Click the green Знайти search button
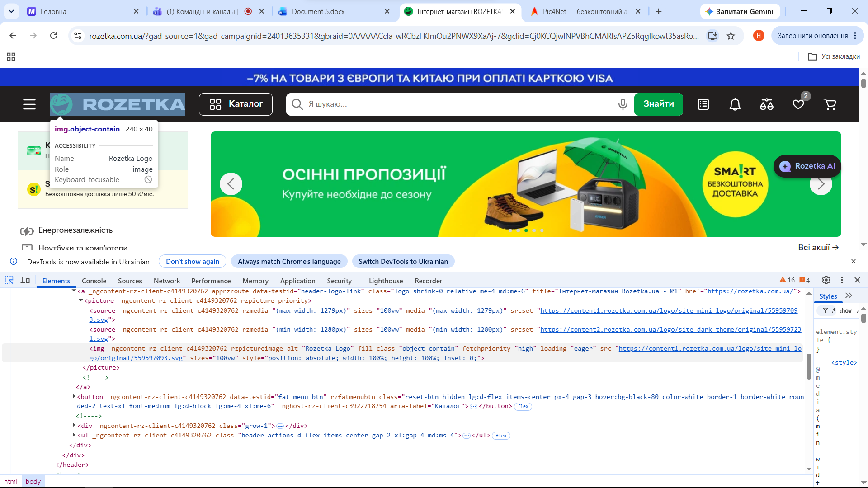 coord(659,104)
